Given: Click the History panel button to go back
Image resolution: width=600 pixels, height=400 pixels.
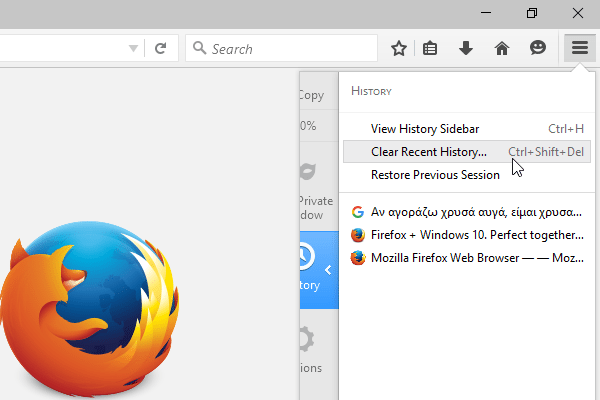Looking at the screenshot, I should (319, 270).
